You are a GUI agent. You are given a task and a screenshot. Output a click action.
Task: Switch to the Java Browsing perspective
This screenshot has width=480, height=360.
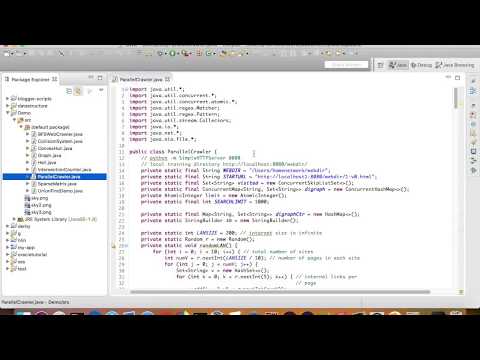point(455,65)
